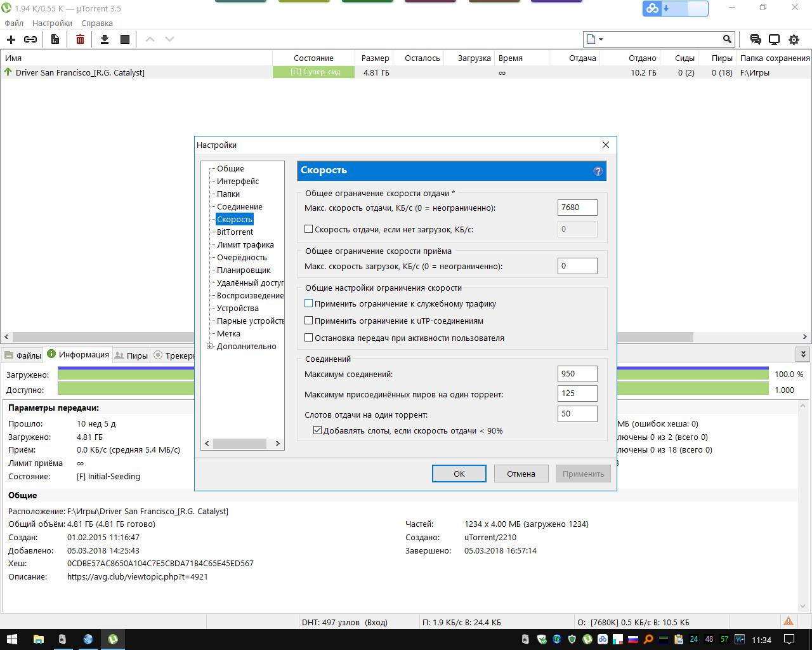Click the green shield tray icon
Image resolution: width=812 pixels, height=650 pixels.
[x=572, y=639]
